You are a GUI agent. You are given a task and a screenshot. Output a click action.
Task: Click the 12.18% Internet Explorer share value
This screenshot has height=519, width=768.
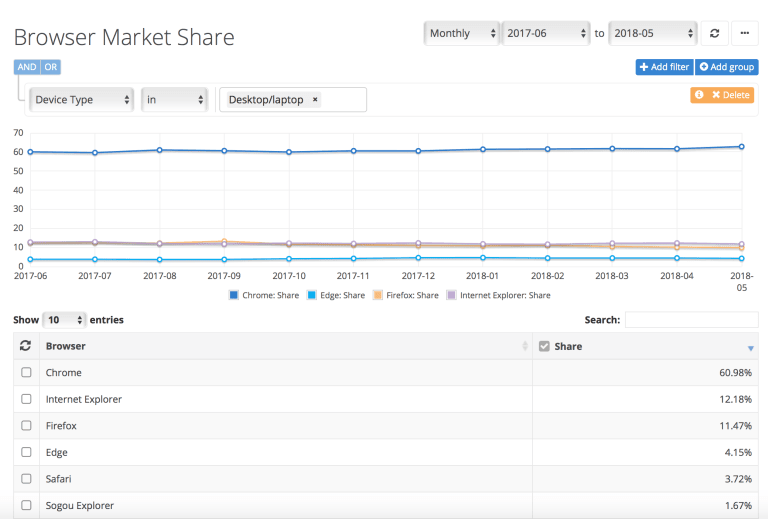(735, 399)
